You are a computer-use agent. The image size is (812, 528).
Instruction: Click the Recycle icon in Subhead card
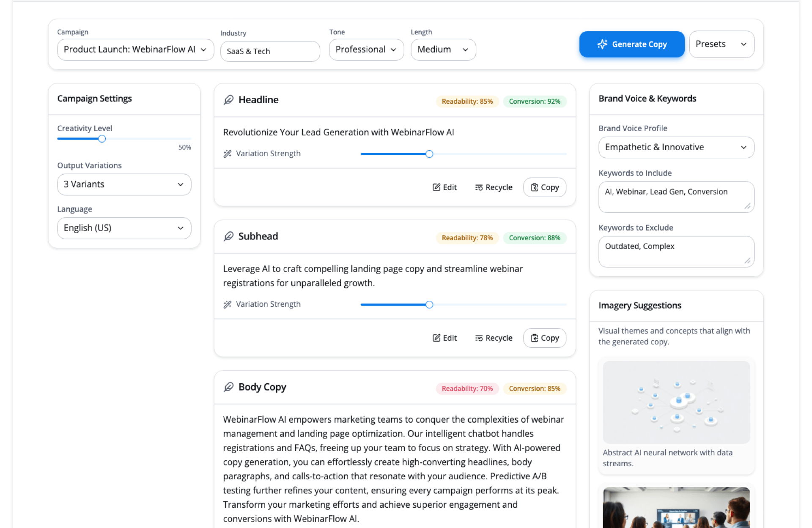[479, 338]
